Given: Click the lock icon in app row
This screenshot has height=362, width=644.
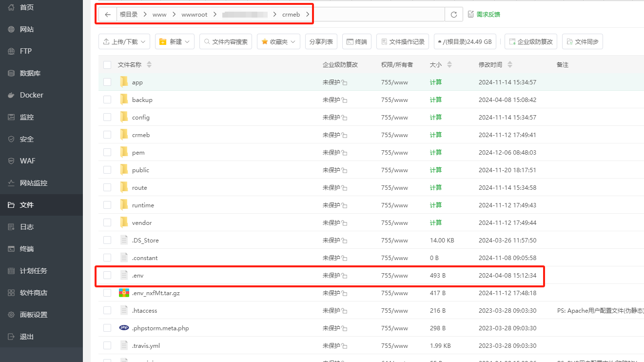Looking at the screenshot, I should pos(344,83).
